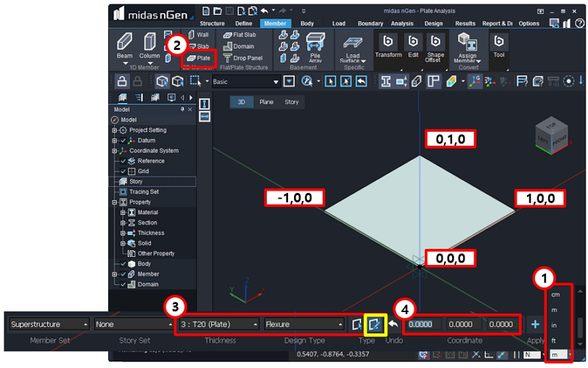Image resolution: width=588 pixels, height=368 pixels.
Task: Open the Structure ribbon tab
Action: (212, 24)
